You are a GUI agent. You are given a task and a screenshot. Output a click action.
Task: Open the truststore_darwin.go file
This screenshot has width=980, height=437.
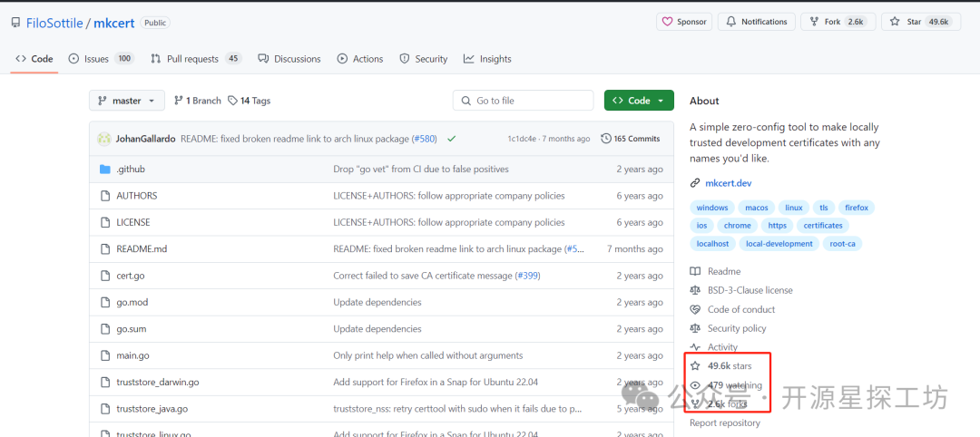158,382
